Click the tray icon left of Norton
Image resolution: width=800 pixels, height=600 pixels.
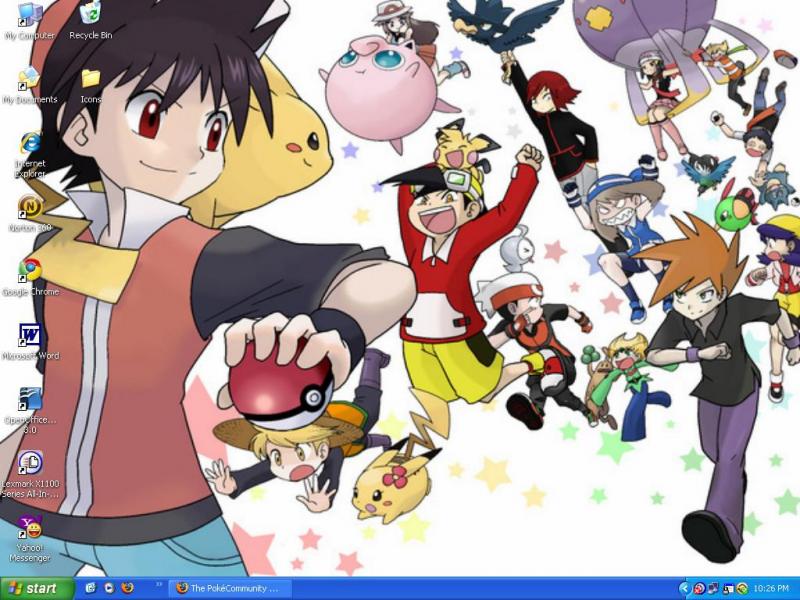click(x=728, y=589)
